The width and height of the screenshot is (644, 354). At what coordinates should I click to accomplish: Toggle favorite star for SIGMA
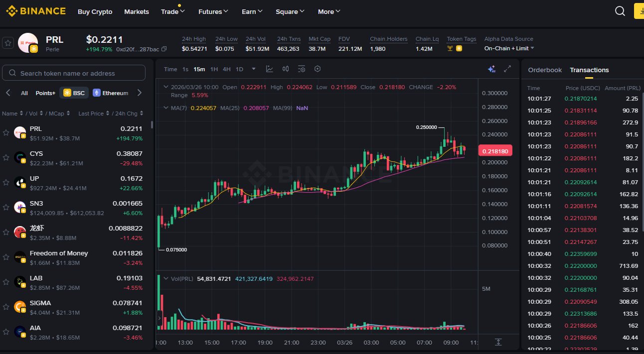pyautogui.click(x=6, y=307)
